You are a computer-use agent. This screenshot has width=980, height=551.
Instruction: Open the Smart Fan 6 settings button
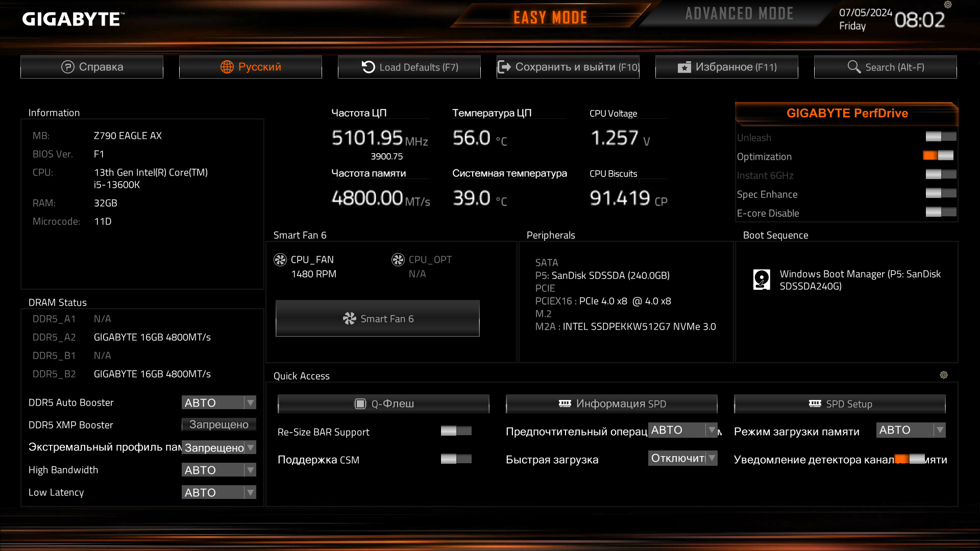378,318
